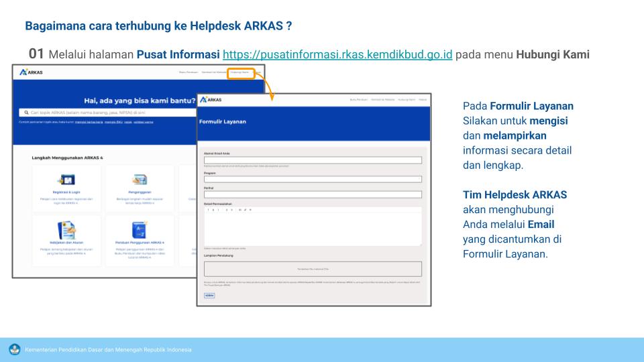
Task: Click the 'Hai, ada yang bisa kami bantu?' heading
Action: (x=140, y=101)
